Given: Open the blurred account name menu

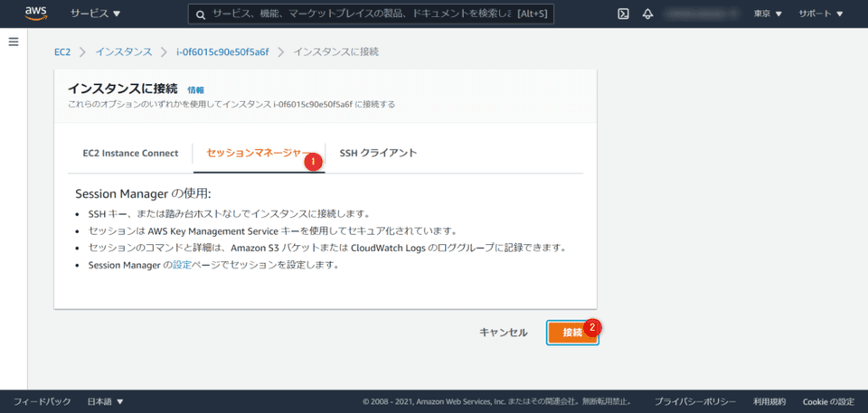Looking at the screenshot, I should tap(703, 14).
